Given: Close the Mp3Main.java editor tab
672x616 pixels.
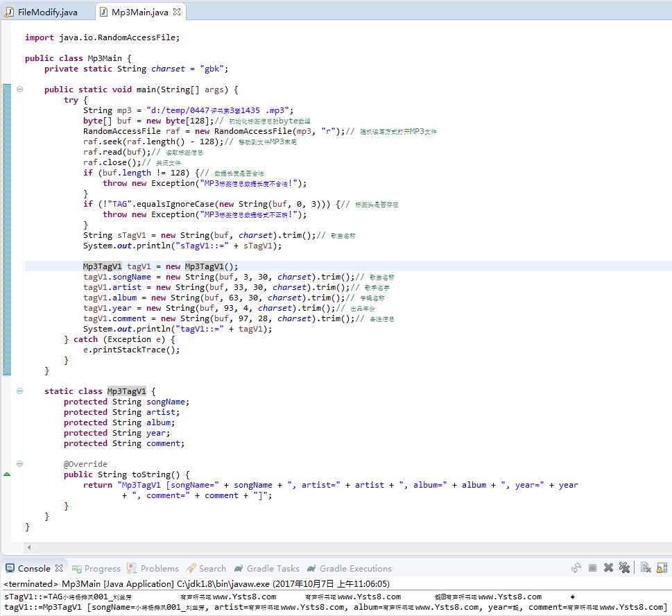Looking at the screenshot, I should 177,12.
